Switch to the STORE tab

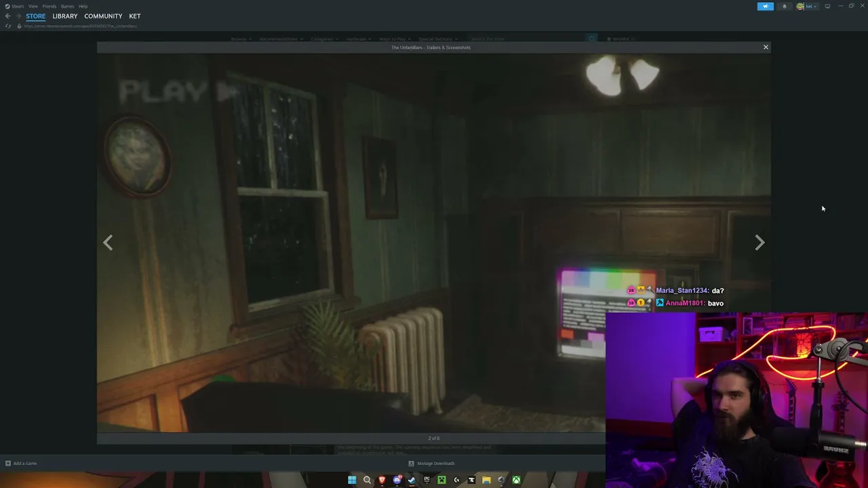pos(36,16)
